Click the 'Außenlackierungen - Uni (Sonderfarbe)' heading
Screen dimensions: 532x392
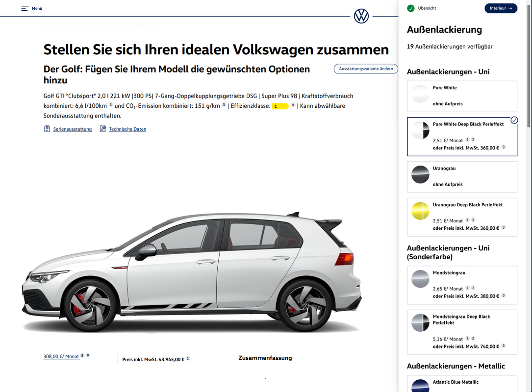point(448,252)
